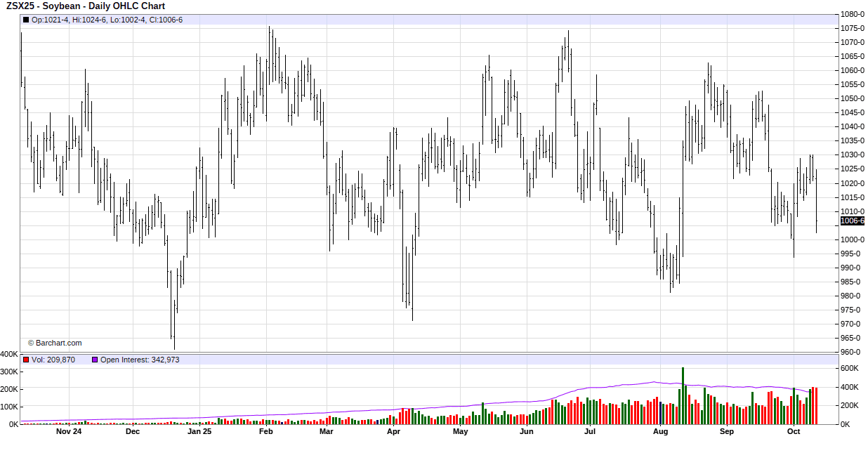Click the Barchart.com copyright text

tap(55, 343)
